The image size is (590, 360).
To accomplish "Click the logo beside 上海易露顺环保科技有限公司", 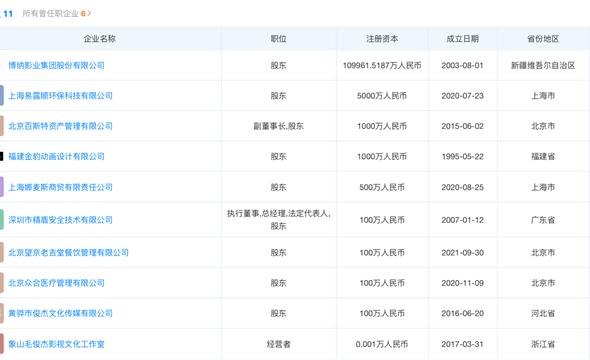I will click(2, 95).
